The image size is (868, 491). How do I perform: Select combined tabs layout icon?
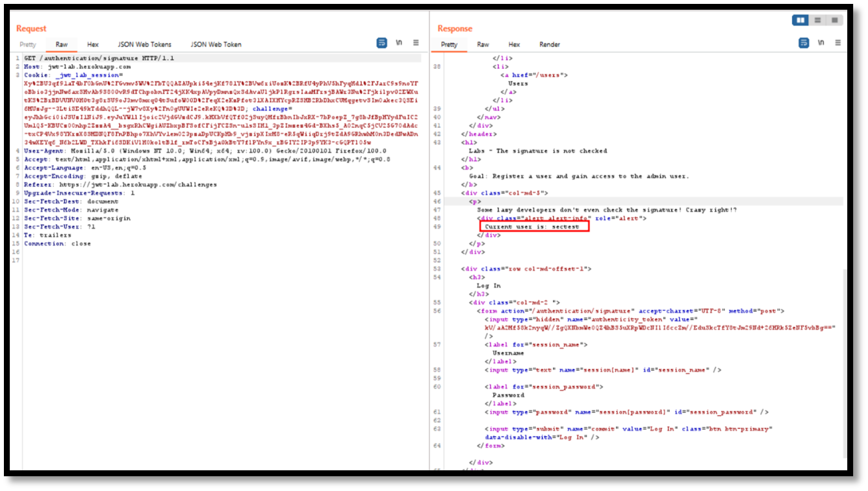pos(834,20)
